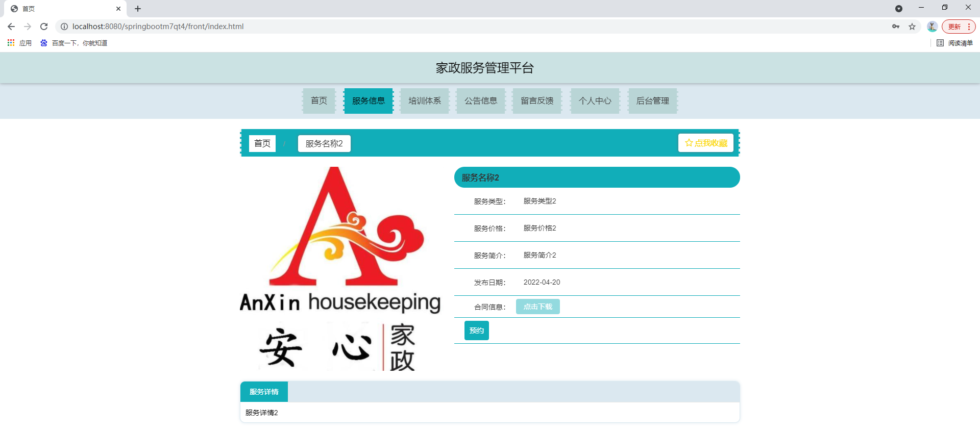The width and height of the screenshot is (980, 432).
Task: Open 个人中心 navigation item
Action: point(595,101)
